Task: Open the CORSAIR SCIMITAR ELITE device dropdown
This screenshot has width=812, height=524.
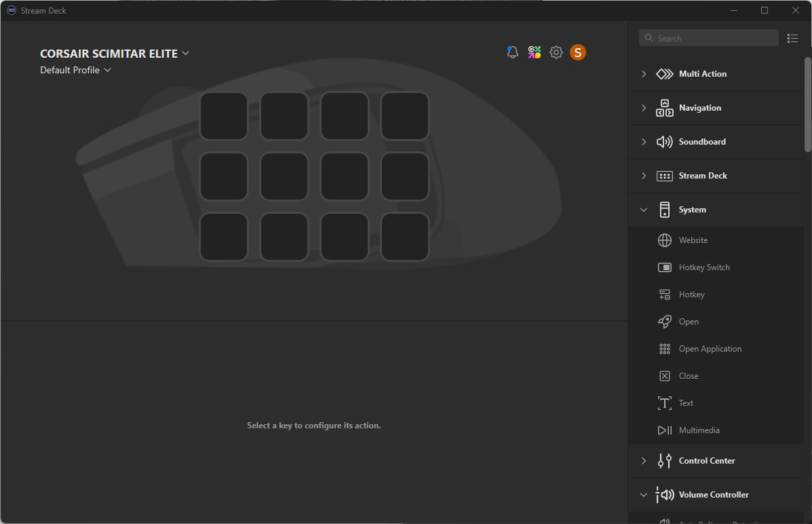Action: 115,54
